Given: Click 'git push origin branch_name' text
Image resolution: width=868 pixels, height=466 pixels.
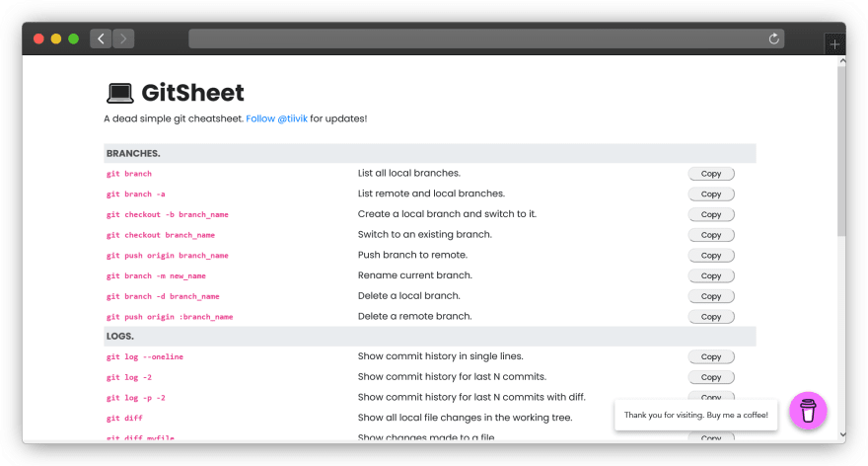Looking at the screenshot, I should 167,256.
